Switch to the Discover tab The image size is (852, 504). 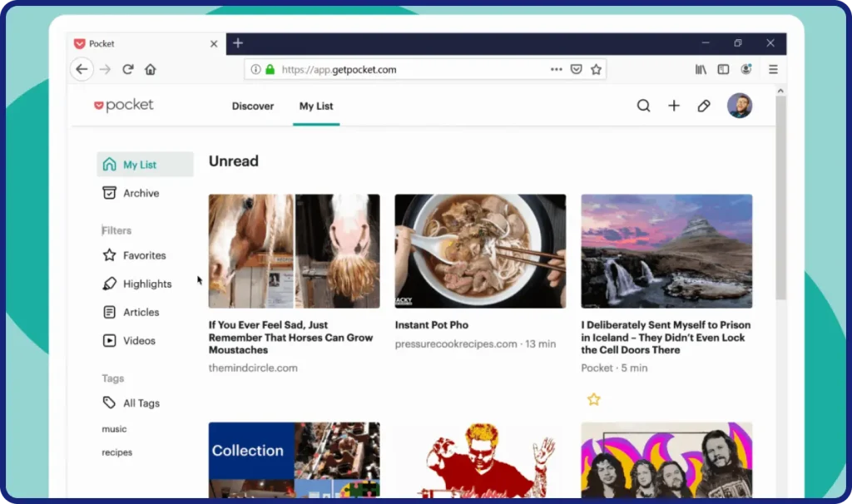(253, 106)
